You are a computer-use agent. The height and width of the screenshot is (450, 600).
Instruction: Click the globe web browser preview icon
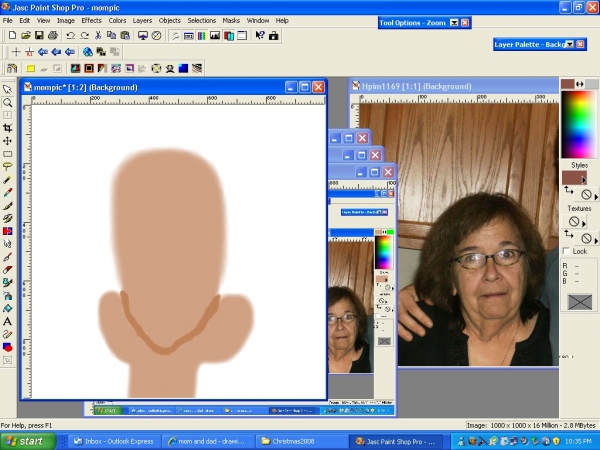coord(88,52)
